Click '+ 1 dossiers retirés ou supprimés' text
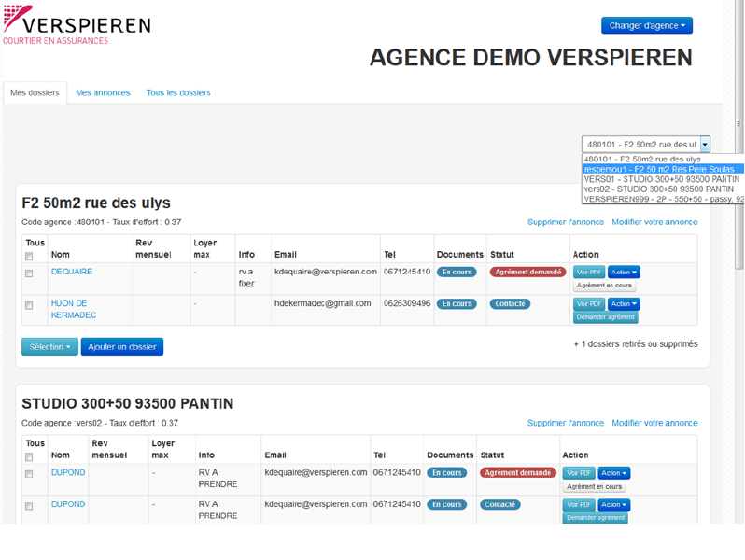 636,343
